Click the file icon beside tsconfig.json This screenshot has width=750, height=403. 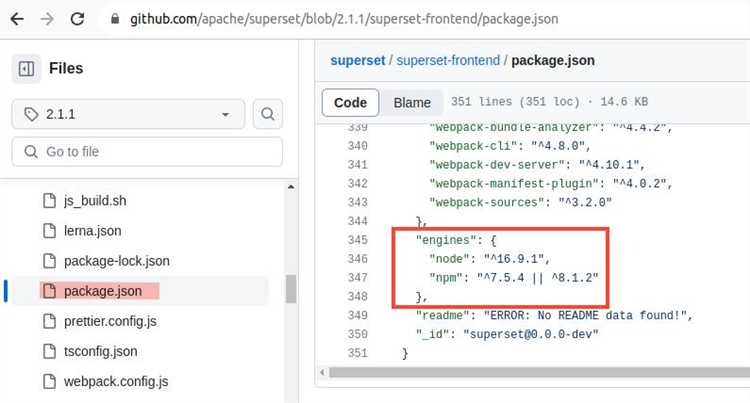(49, 351)
